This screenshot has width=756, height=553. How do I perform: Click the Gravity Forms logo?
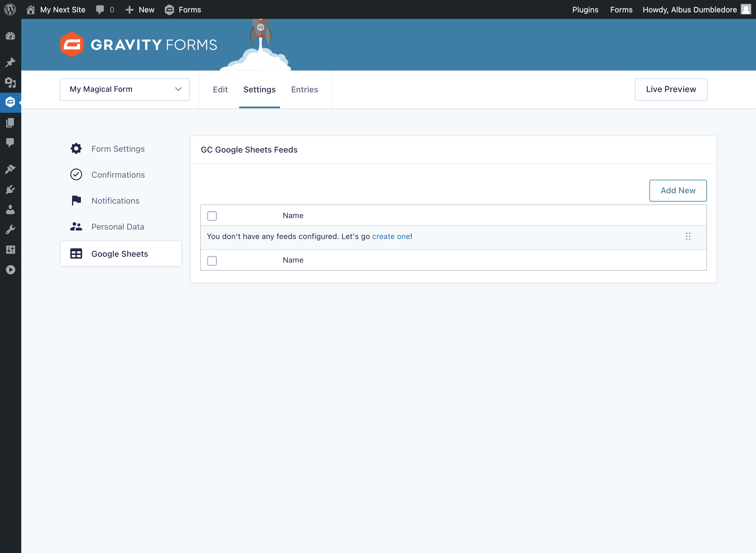(139, 45)
